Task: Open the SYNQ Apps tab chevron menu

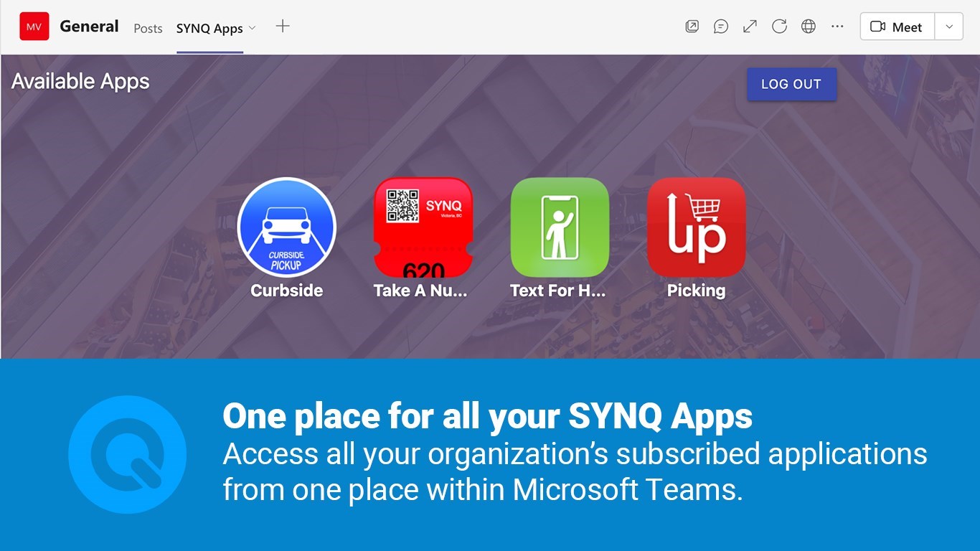Action: (252, 29)
